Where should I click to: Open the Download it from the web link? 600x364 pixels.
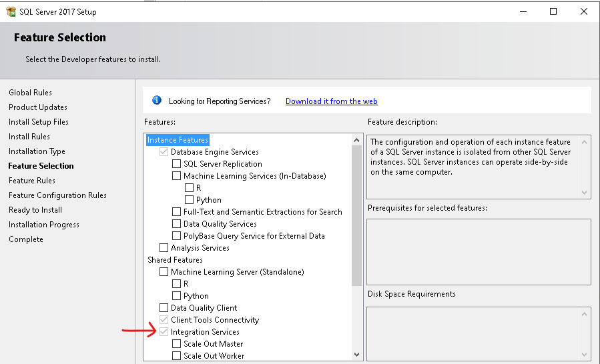pyautogui.click(x=331, y=101)
